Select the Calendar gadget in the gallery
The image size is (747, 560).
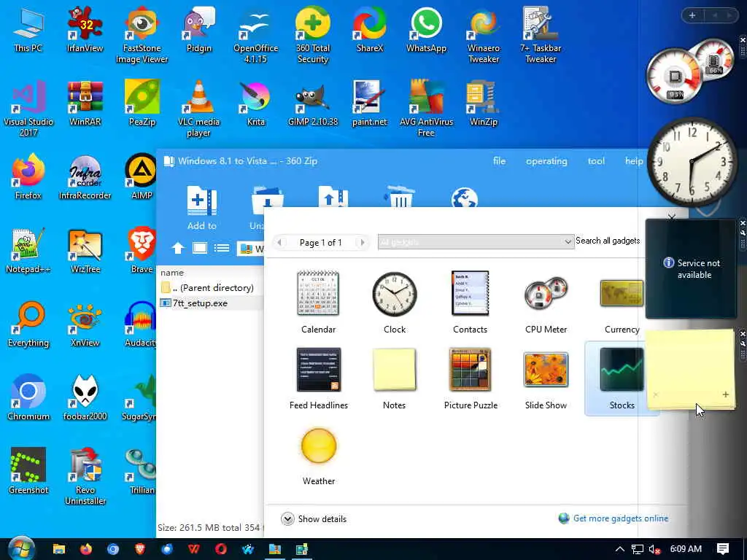tap(318, 293)
